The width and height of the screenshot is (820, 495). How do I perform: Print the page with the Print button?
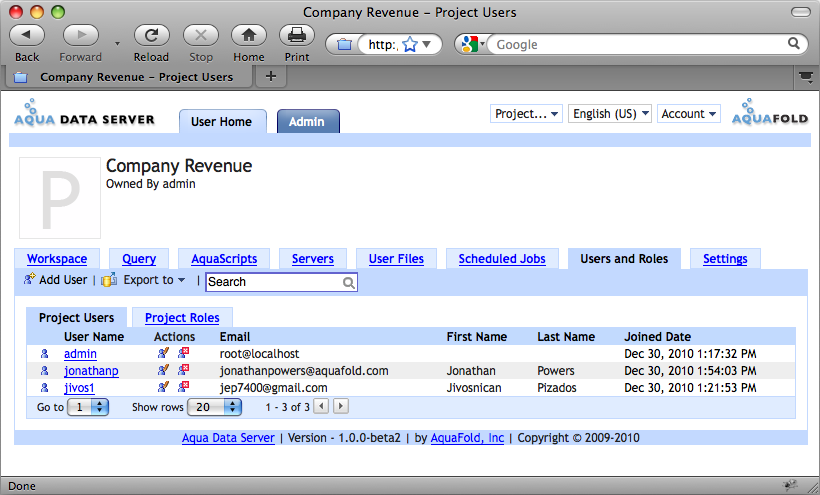(x=297, y=36)
